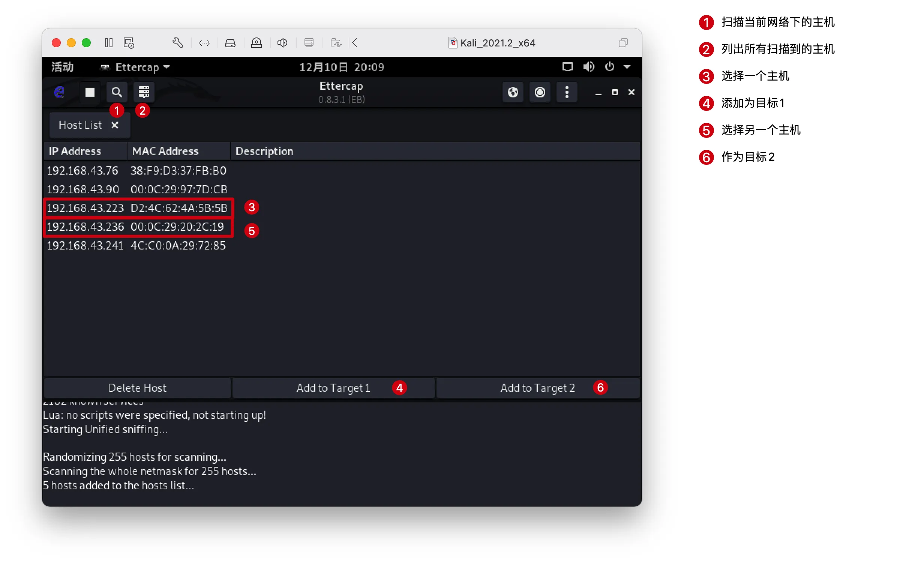Viewport: 924px width, 562px height.
Task: Open the GNOME volume indicator
Action: [589, 67]
